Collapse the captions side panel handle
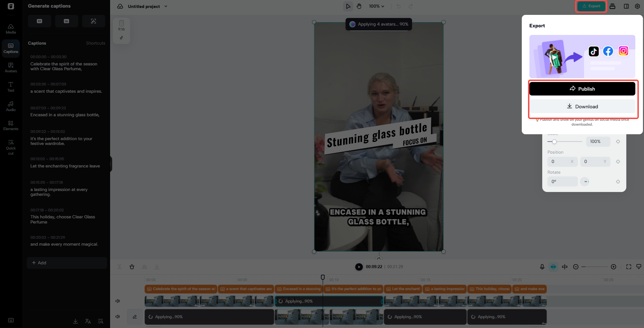This screenshot has width=644, height=328. 111,164
